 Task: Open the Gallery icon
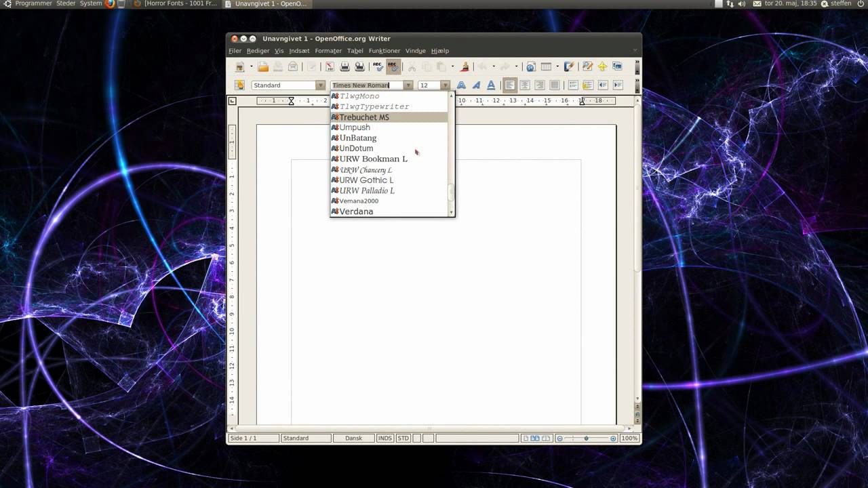click(617, 66)
